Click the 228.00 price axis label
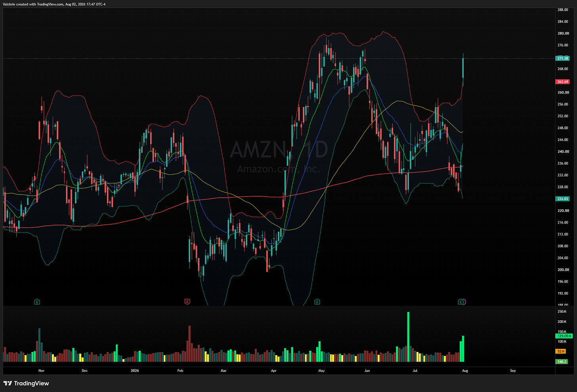 [x=563, y=187]
